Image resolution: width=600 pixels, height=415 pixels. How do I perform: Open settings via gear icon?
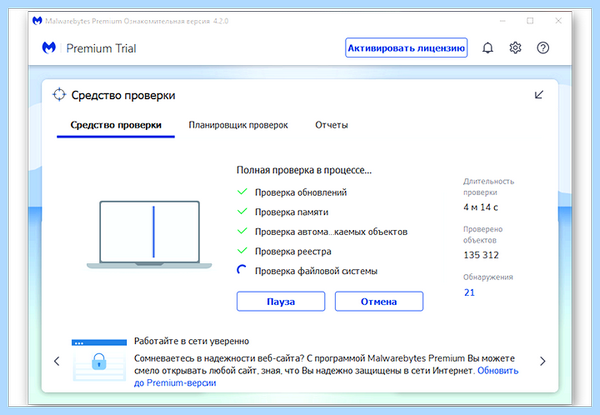point(515,48)
